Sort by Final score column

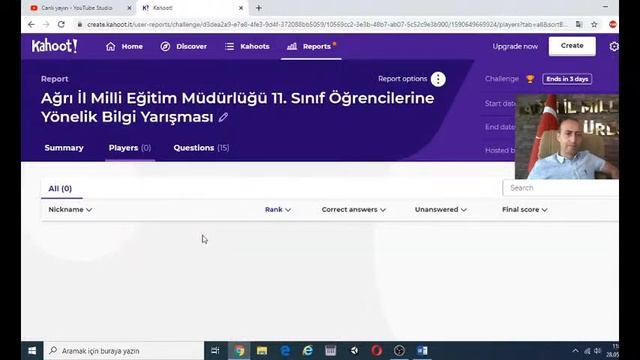(524, 209)
